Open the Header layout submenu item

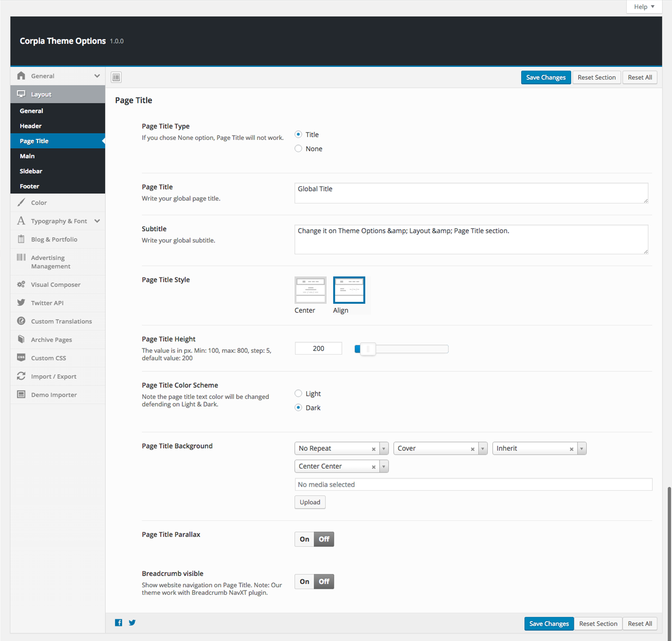(x=31, y=126)
